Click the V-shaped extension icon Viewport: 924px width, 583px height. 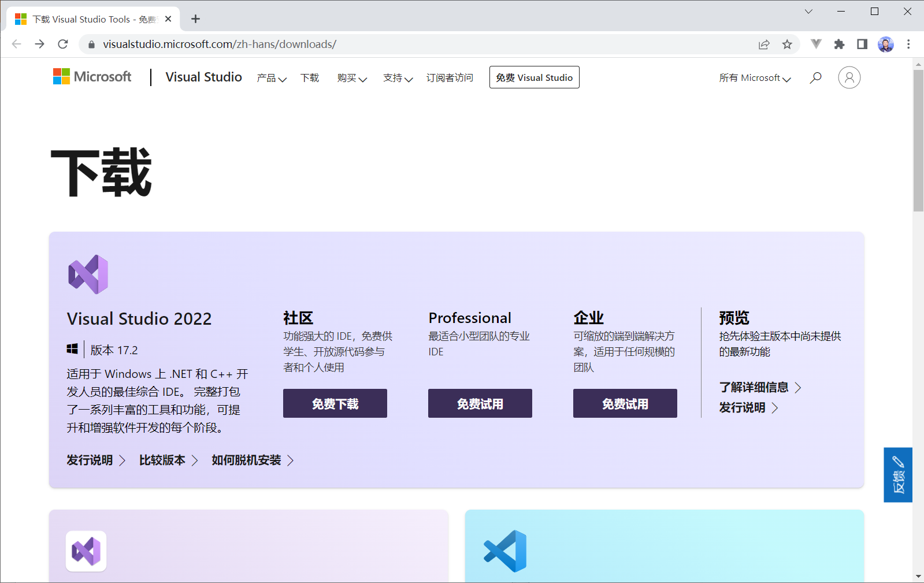816,44
